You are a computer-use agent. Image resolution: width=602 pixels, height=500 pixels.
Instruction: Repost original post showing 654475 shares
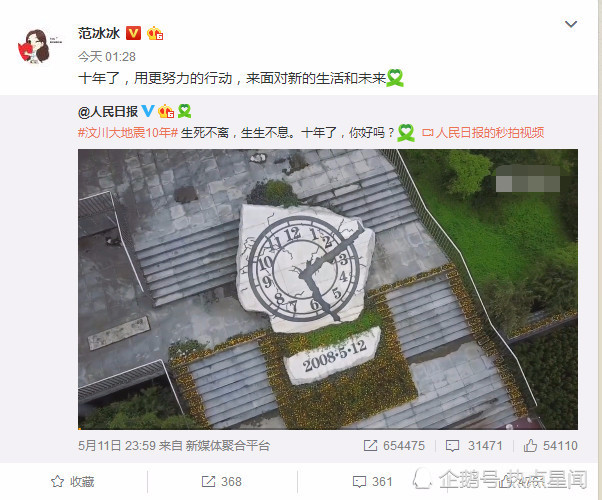point(394,446)
